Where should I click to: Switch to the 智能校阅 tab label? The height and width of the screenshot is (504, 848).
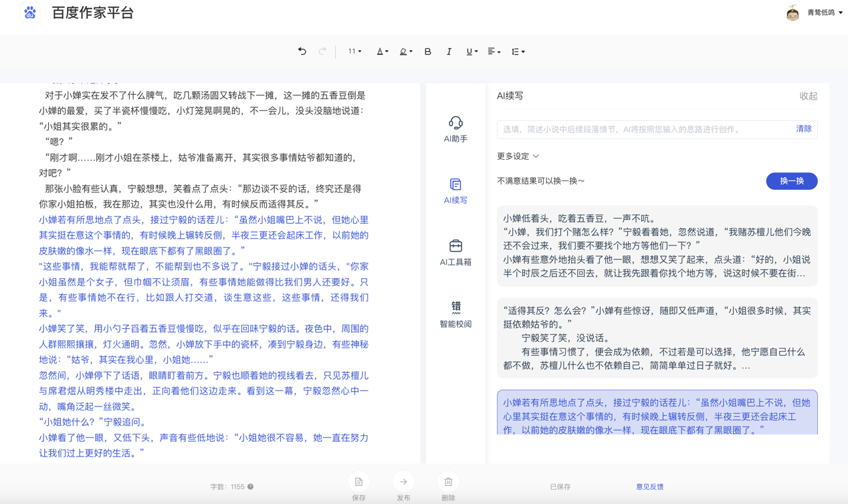click(455, 324)
